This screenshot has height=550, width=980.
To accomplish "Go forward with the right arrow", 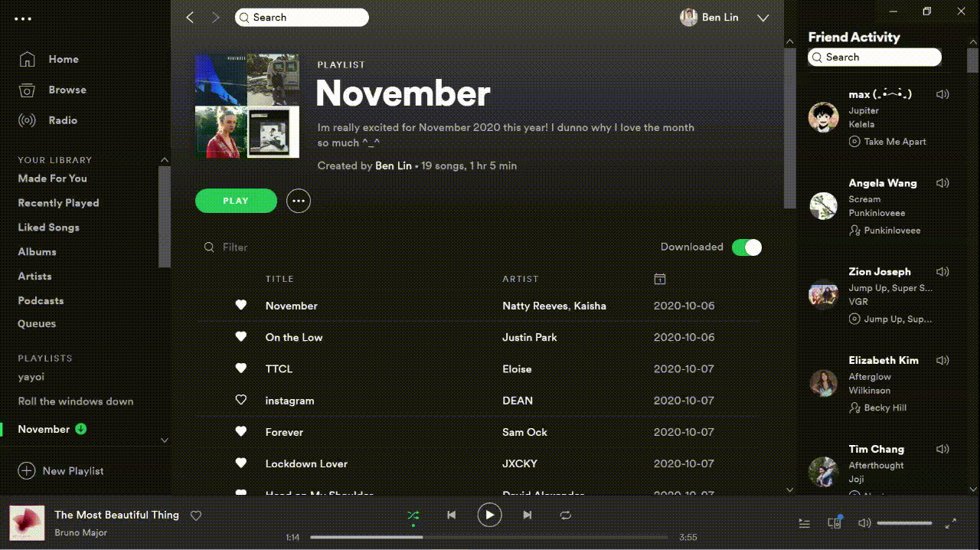I will (x=215, y=18).
